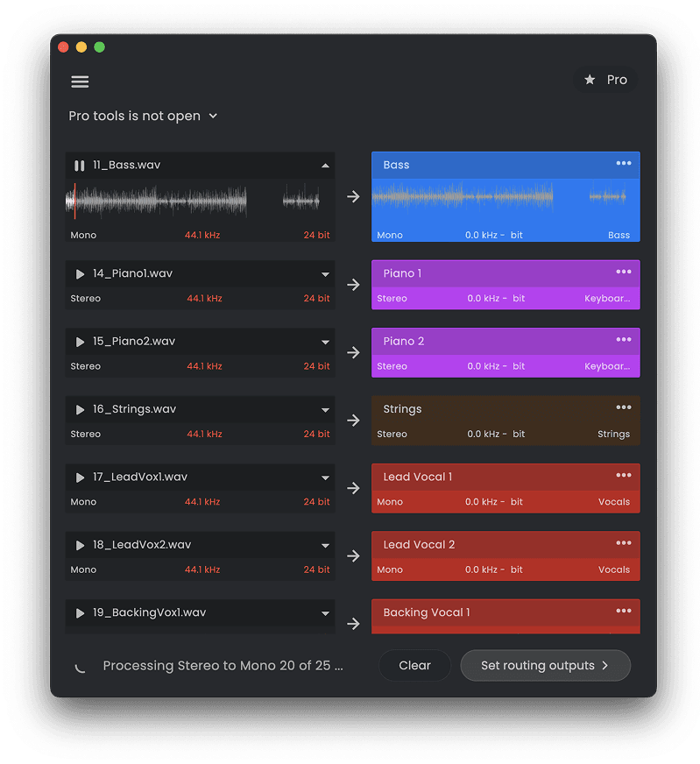
Task: Select the Piano 1 track header
Action: tap(506, 273)
